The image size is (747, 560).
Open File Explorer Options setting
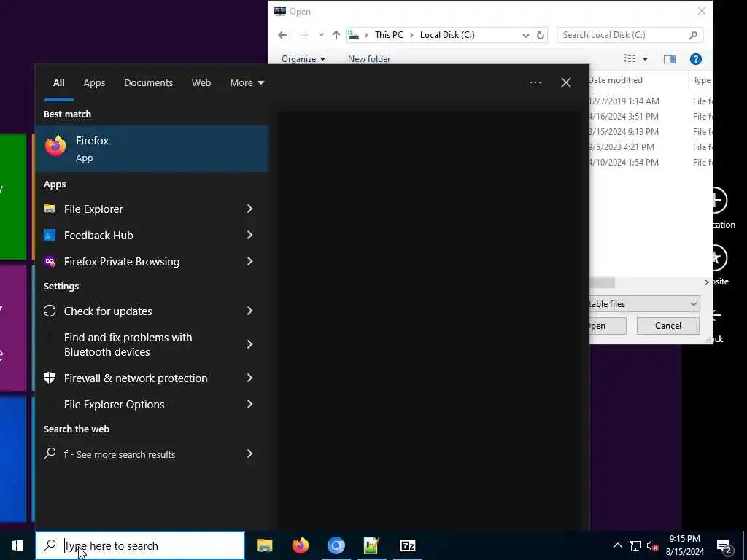click(152, 404)
